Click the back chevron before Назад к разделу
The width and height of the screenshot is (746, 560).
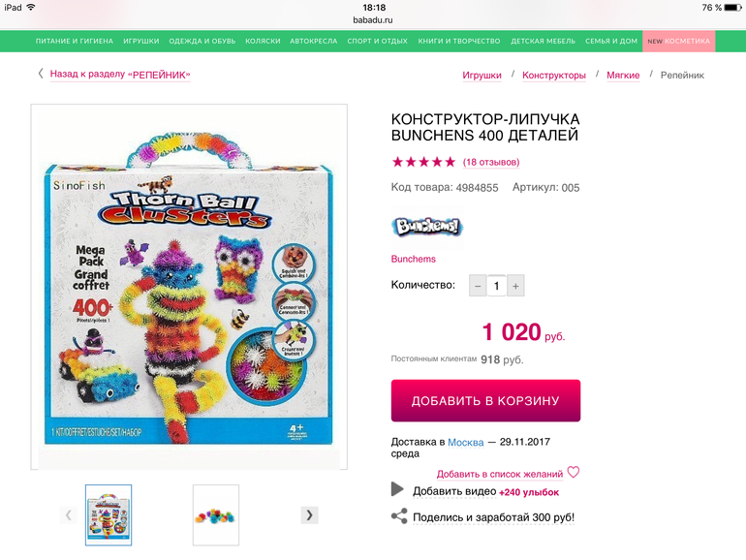click(41, 74)
